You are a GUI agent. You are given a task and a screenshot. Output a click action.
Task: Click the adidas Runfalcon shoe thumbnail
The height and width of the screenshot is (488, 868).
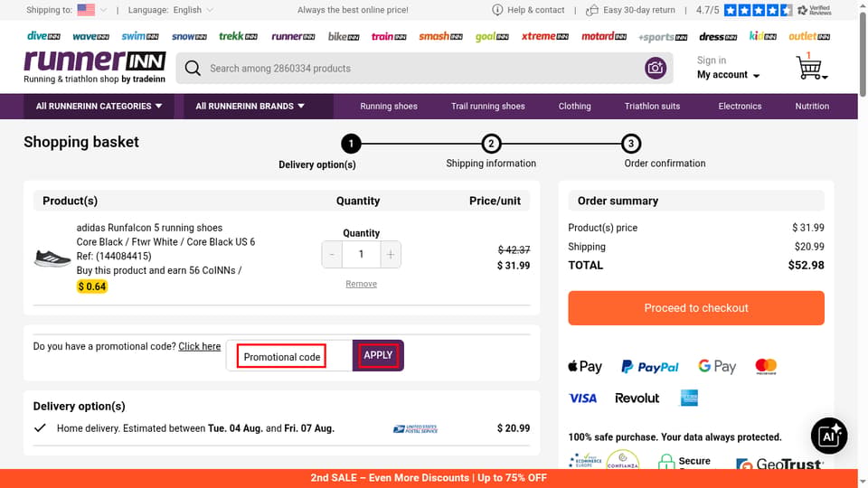(x=52, y=258)
